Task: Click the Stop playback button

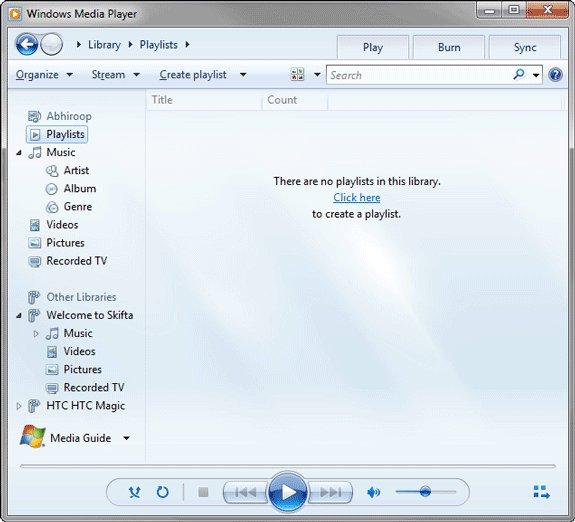Action: 203,492
